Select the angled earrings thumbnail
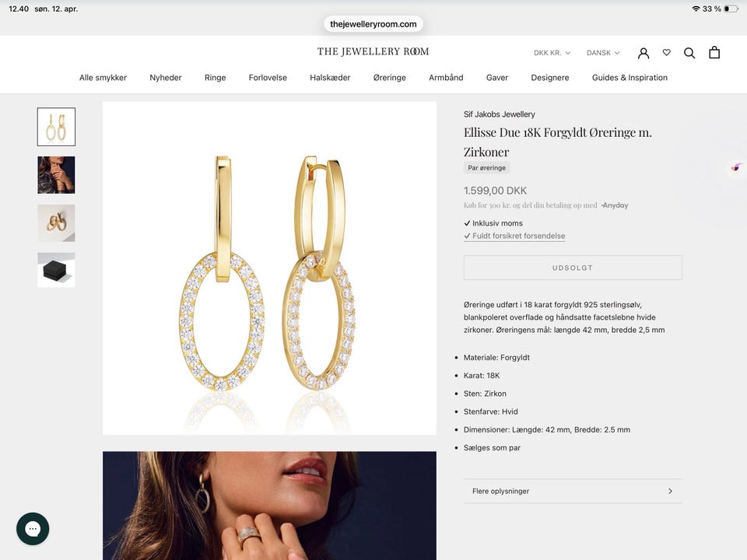This screenshot has height=560, width=747. 56,223
